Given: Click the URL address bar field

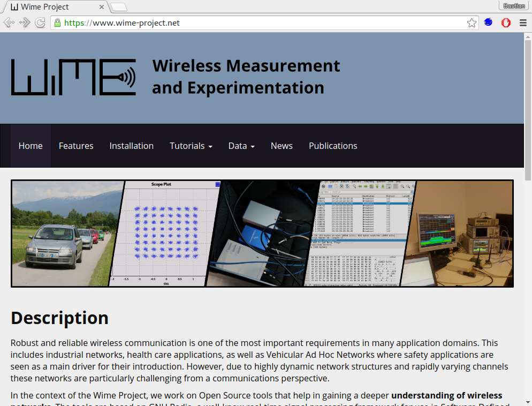Looking at the screenshot, I should [x=268, y=23].
